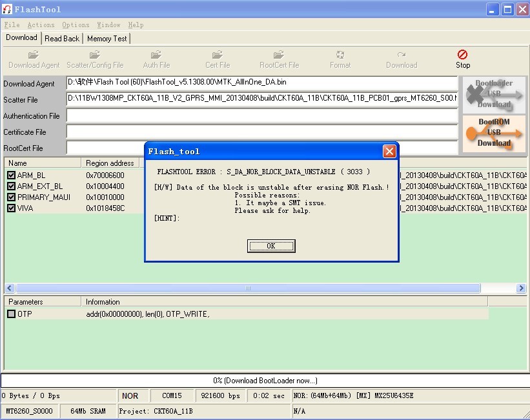Viewport: 530px width, 420px height.
Task: Click the Parameters column header
Action: (43, 302)
